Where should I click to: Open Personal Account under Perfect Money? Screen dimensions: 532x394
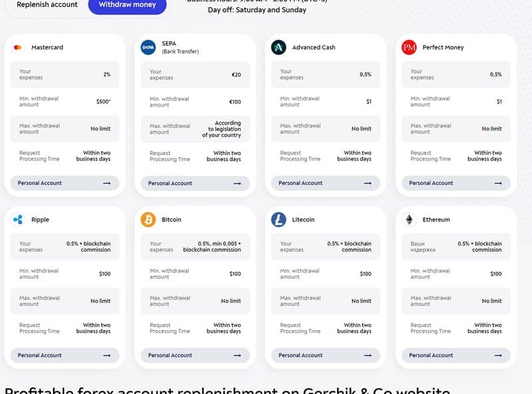coord(456,183)
